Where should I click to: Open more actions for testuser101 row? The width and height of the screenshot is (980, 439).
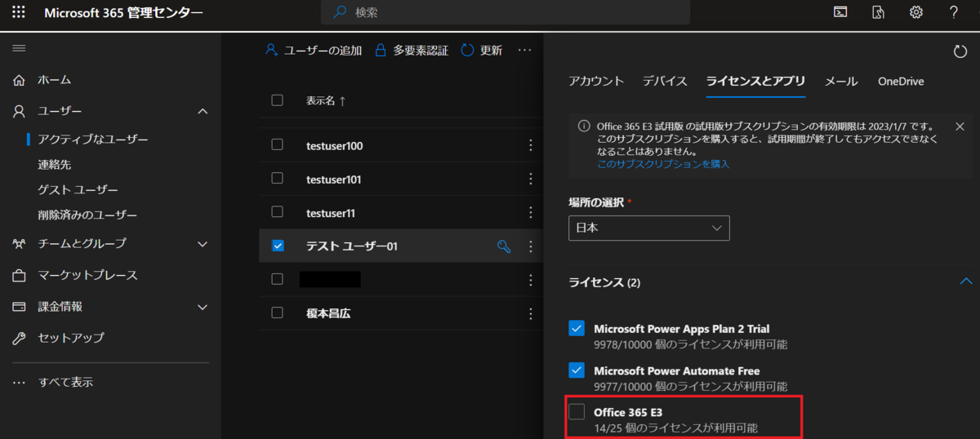(x=531, y=179)
